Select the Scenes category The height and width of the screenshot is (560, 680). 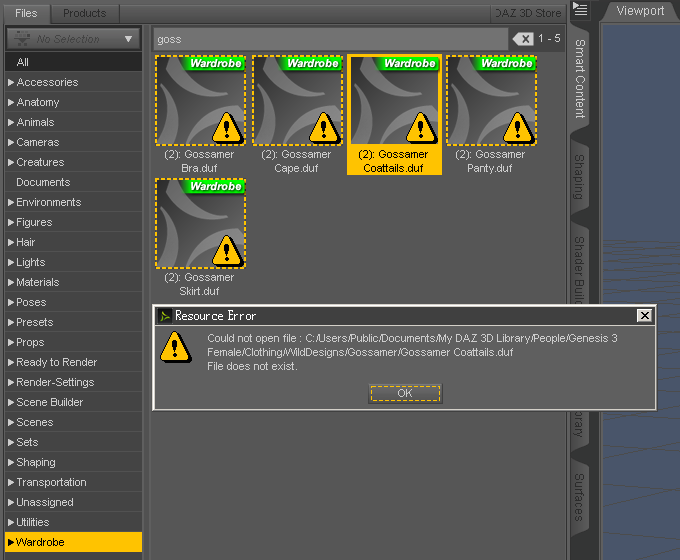(x=73, y=422)
